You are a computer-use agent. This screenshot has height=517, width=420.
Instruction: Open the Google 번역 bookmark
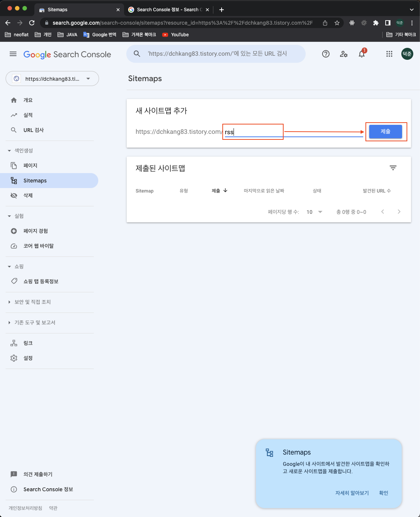pos(100,35)
